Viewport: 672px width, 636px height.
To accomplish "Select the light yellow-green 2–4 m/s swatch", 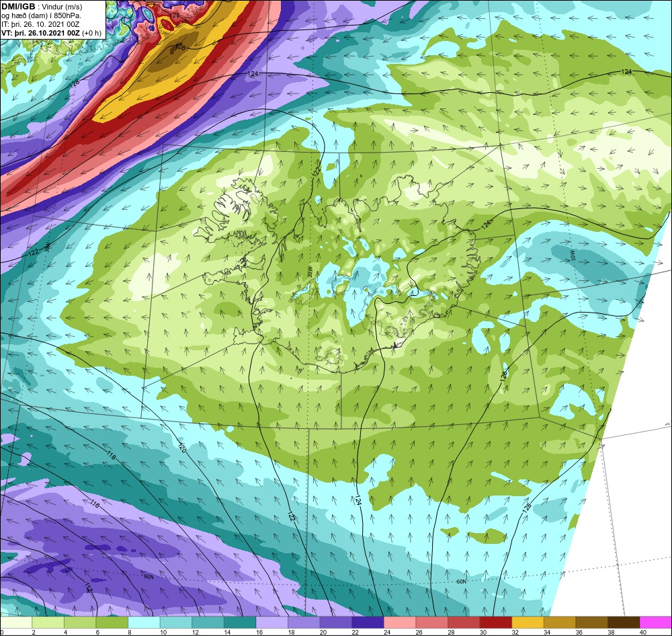I will pyautogui.click(x=48, y=623).
